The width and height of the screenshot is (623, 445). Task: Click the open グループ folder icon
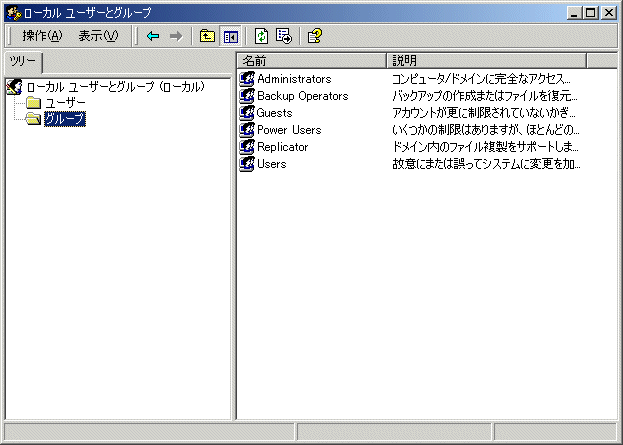coord(33,119)
